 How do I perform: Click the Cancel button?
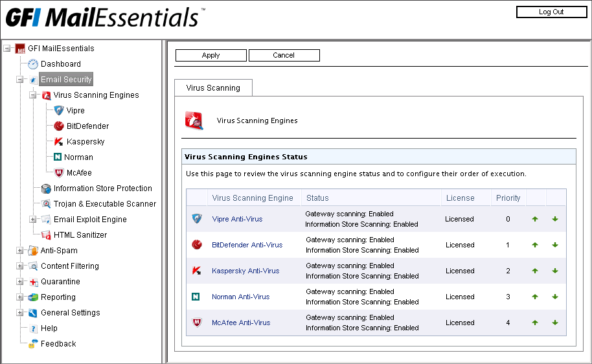pyautogui.click(x=284, y=55)
